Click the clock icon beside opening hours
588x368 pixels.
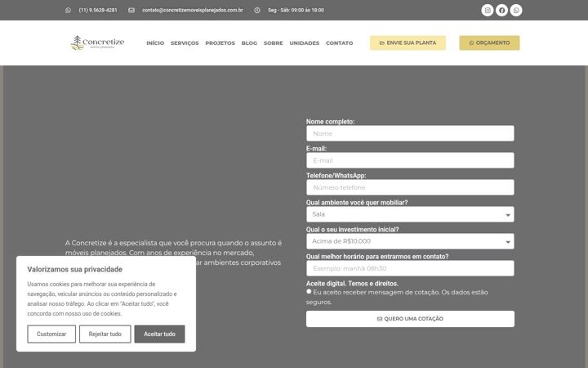click(257, 10)
